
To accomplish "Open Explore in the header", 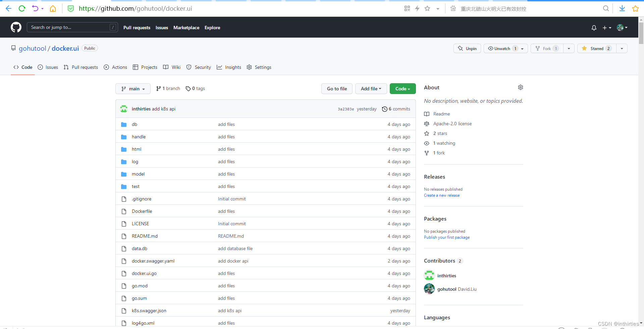I will 212,28.
